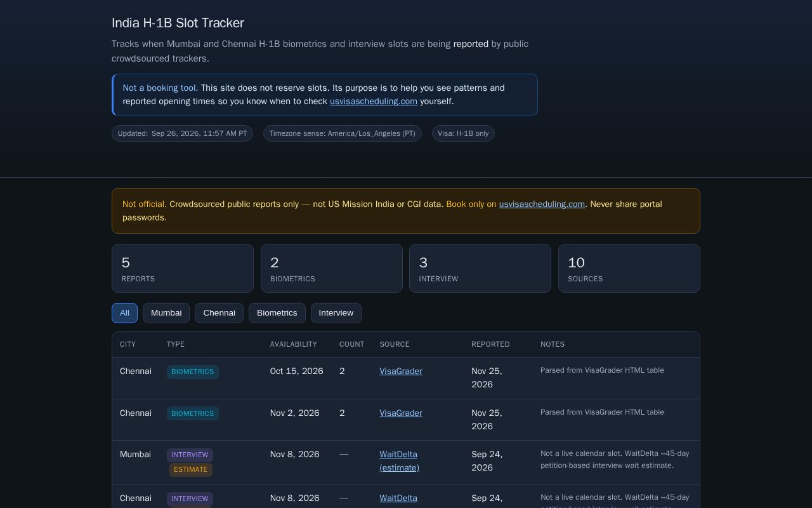
Task: Apply the Biometrics filter button above the table
Action: coord(277,313)
